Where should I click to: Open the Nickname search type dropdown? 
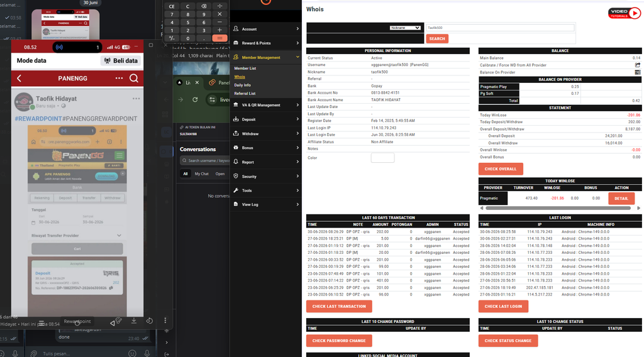point(405,28)
